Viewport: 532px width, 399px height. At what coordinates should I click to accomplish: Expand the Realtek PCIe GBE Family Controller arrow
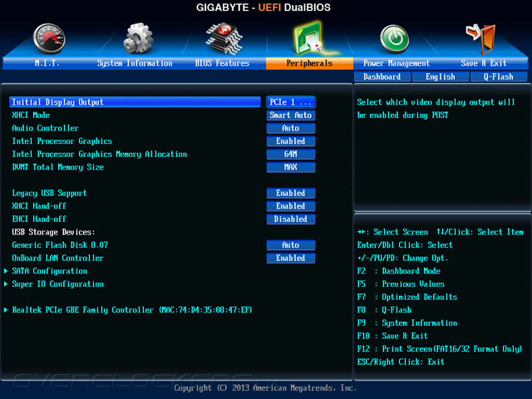pos(6,310)
